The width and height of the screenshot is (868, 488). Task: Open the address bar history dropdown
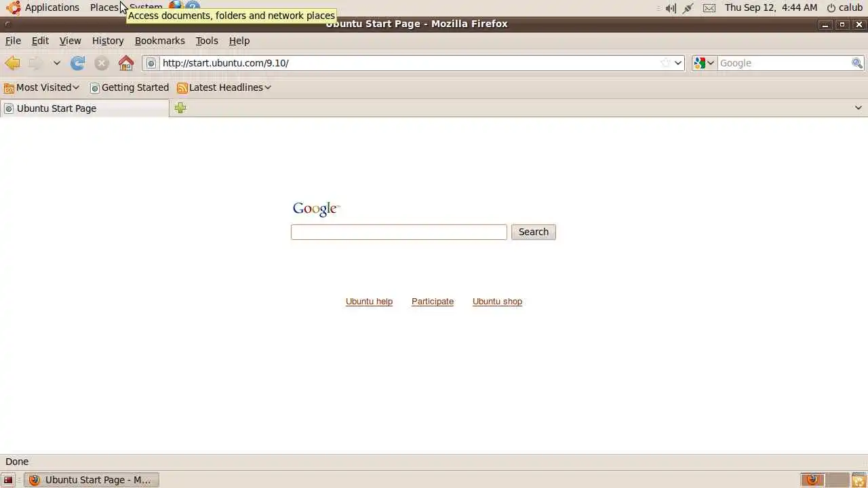click(677, 63)
